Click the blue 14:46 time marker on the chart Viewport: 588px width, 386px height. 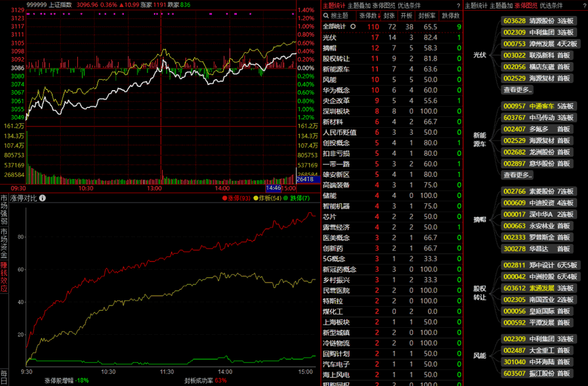pos(273,188)
